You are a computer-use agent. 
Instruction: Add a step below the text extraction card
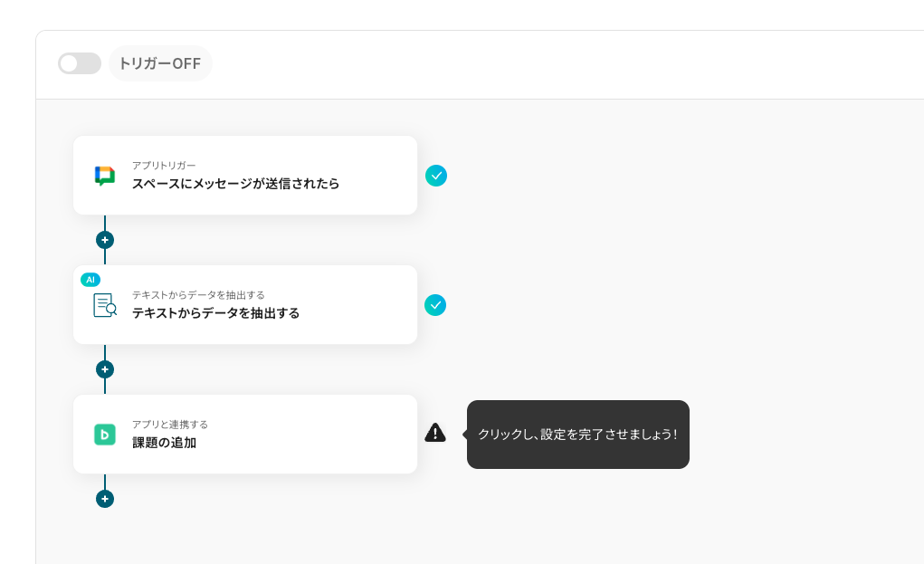pyautogui.click(x=105, y=369)
